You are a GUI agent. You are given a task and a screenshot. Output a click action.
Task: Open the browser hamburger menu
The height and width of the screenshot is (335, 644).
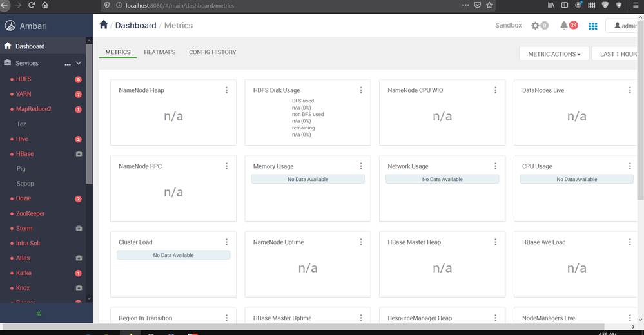636,5
